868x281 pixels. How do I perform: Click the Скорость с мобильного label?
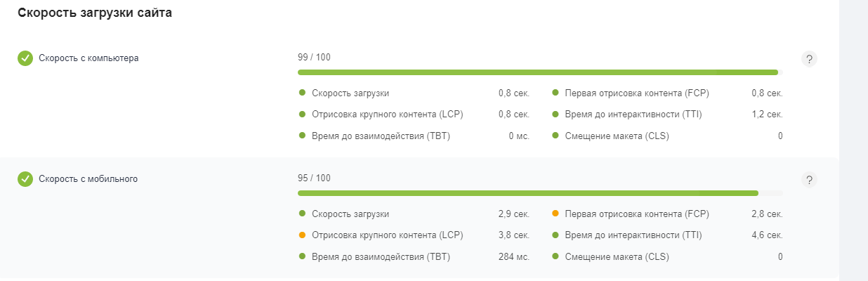88,179
